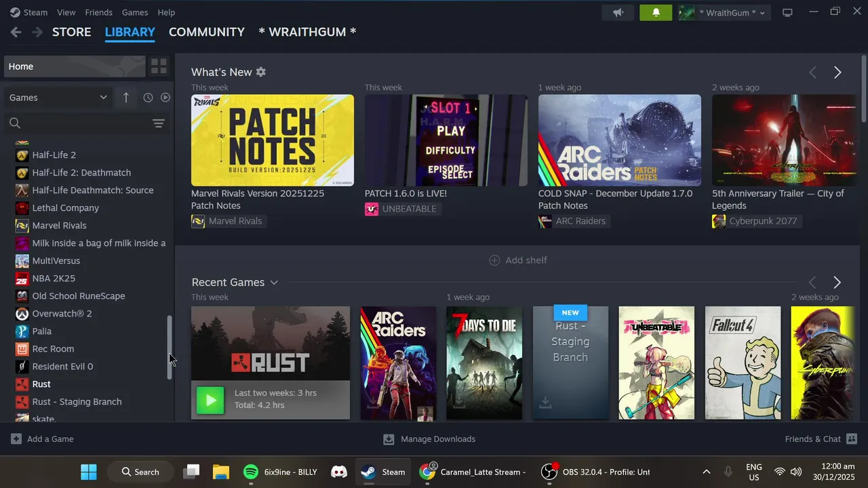Screen dimensions: 868x488
Task: Open 7 Days to Die cover
Action: (484, 363)
